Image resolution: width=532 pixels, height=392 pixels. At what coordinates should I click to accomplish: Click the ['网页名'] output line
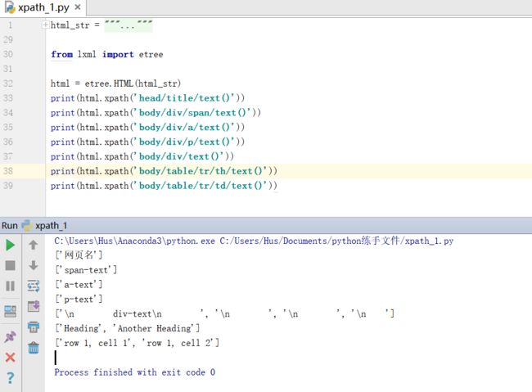79,255
